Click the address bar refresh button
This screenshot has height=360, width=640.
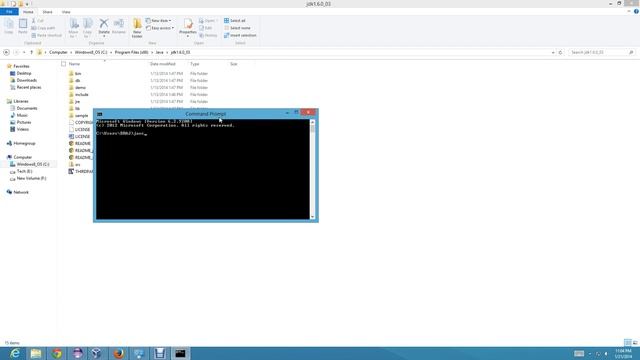click(560, 52)
